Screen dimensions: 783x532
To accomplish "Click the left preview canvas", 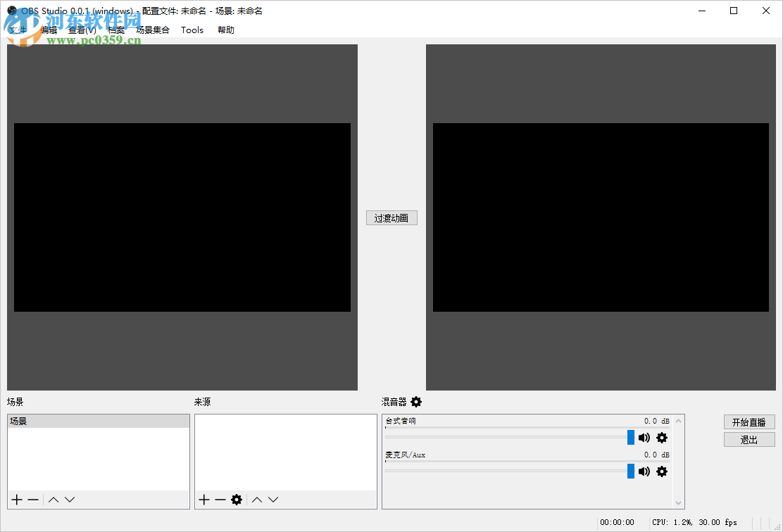I will point(182,217).
